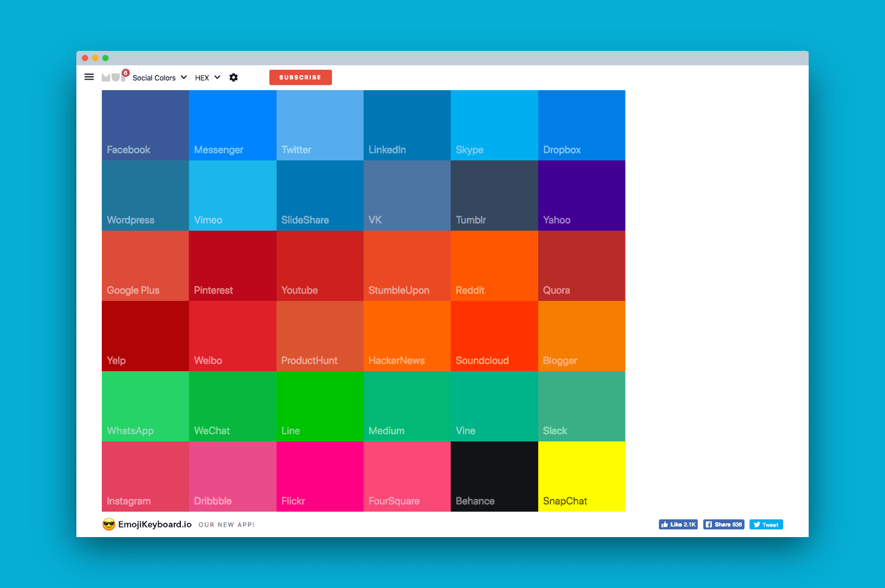The image size is (885, 588).
Task: Expand the Social Colors dropdown
Action: 159,77
